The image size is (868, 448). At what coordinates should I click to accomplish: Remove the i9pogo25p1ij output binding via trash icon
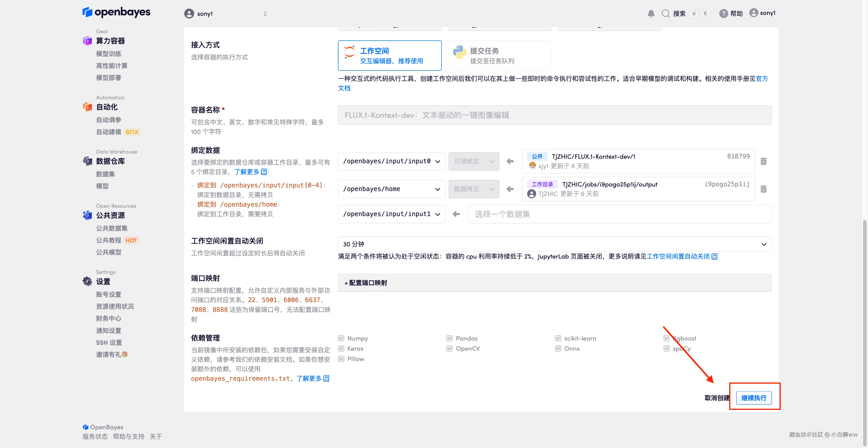[x=764, y=189]
